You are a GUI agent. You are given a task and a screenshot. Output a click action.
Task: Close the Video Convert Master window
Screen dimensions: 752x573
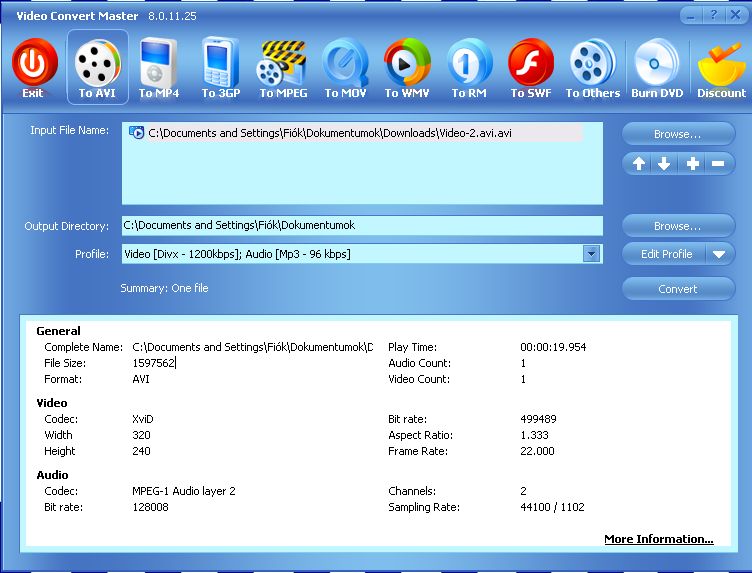click(735, 15)
